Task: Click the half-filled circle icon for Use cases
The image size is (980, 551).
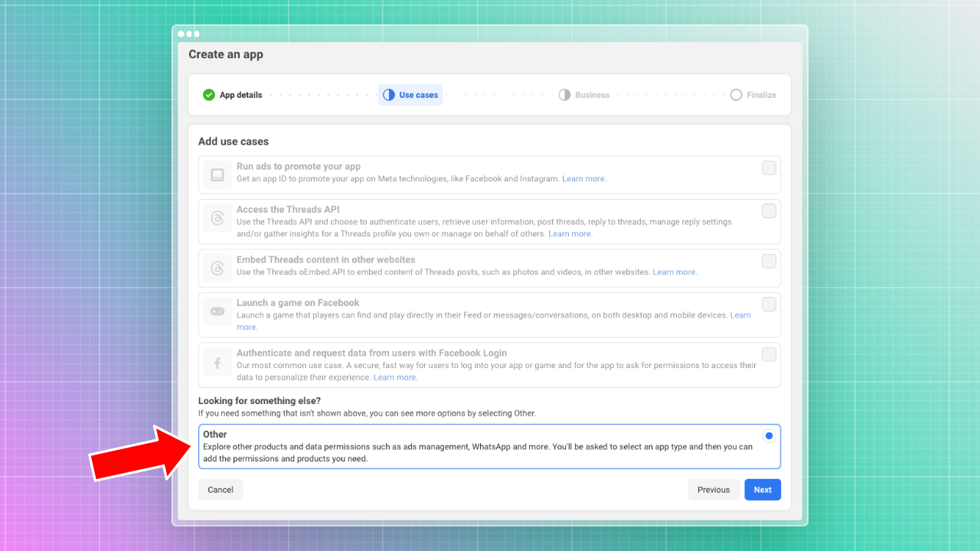Action: [389, 95]
